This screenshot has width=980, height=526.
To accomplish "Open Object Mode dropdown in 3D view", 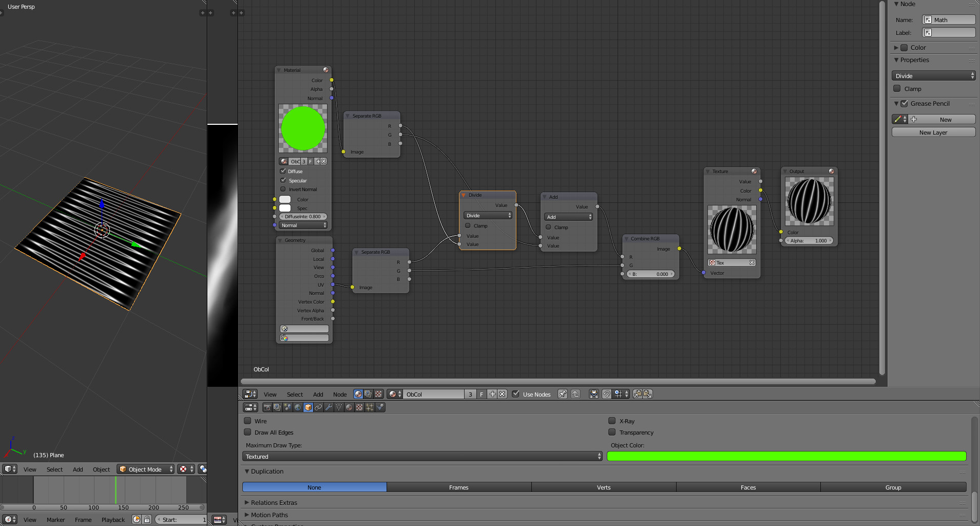I will pos(146,469).
